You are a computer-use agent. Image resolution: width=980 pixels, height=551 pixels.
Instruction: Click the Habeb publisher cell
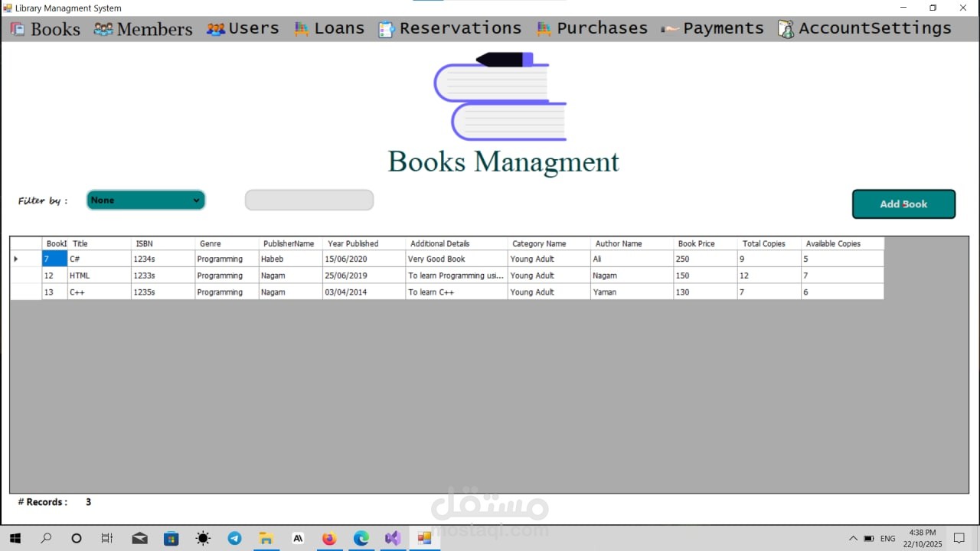pyautogui.click(x=290, y=259)
